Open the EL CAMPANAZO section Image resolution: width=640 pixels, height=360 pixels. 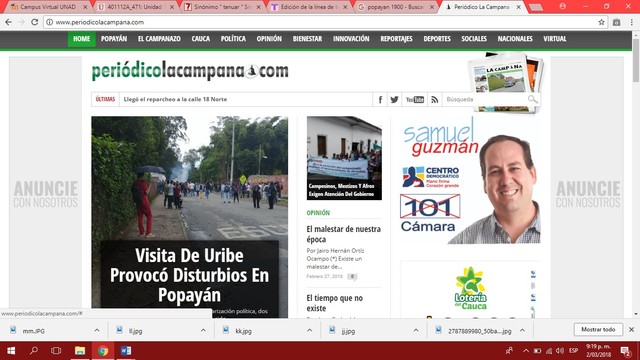[x=159, y=39]
